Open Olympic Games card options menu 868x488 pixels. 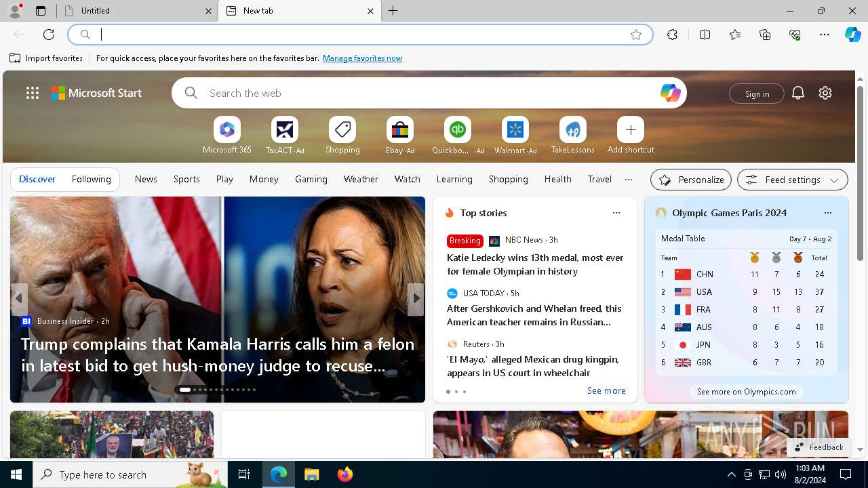pyautogui.click(x=827, y=213)
